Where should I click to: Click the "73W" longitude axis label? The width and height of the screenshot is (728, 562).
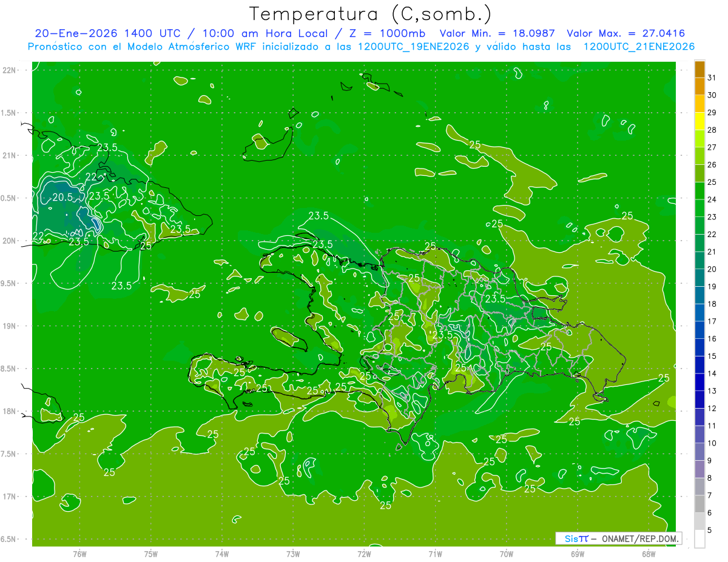tap(293, 554)
